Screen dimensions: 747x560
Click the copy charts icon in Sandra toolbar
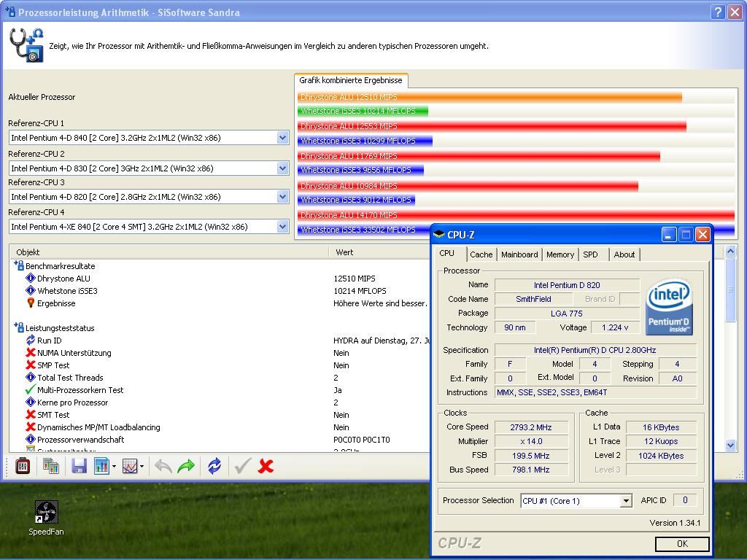pyautogui.click(x=50, y=466)
